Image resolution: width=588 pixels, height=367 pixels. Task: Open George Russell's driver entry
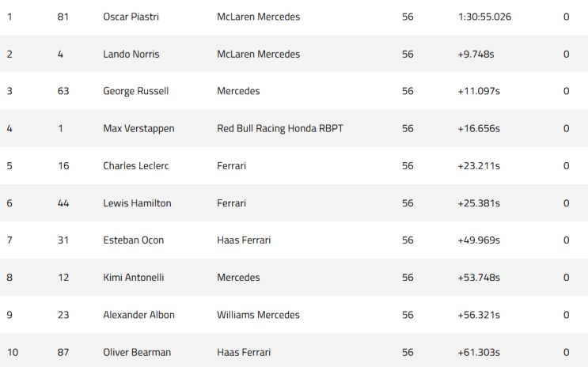tap(136, 91)
